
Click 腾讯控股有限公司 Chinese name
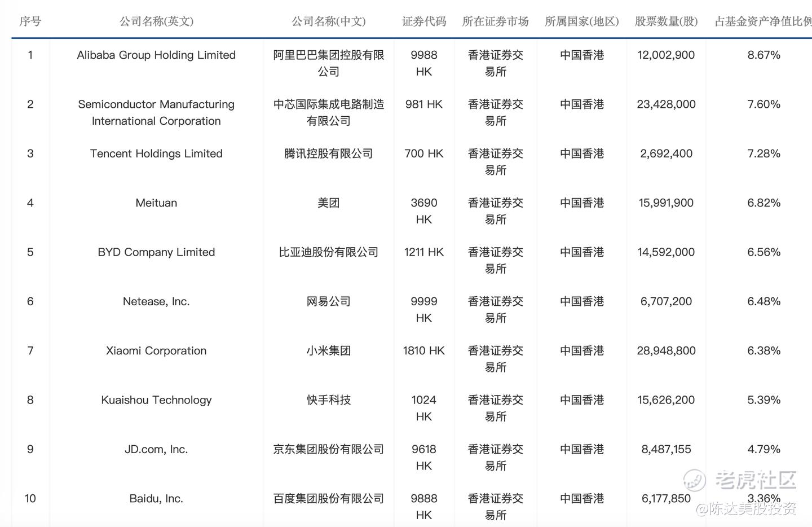point(329,153)
